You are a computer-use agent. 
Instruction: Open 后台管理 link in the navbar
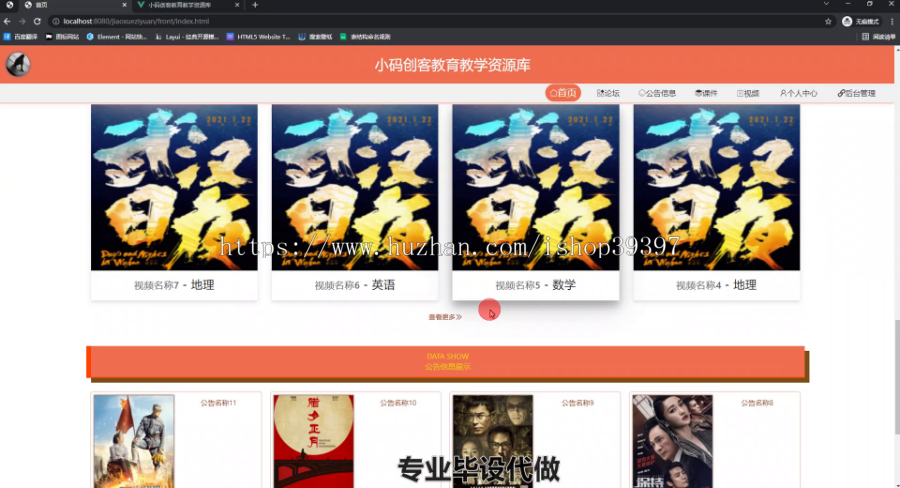click(856, 93)
